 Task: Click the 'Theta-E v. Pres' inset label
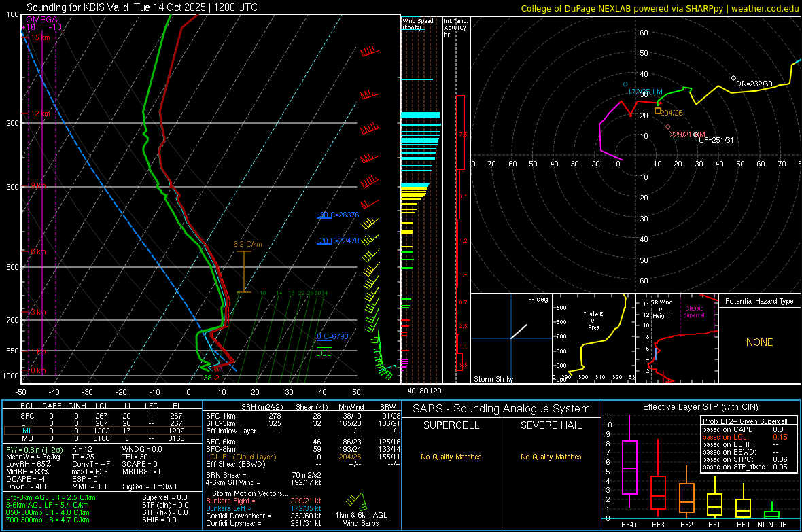click(593, 320)
